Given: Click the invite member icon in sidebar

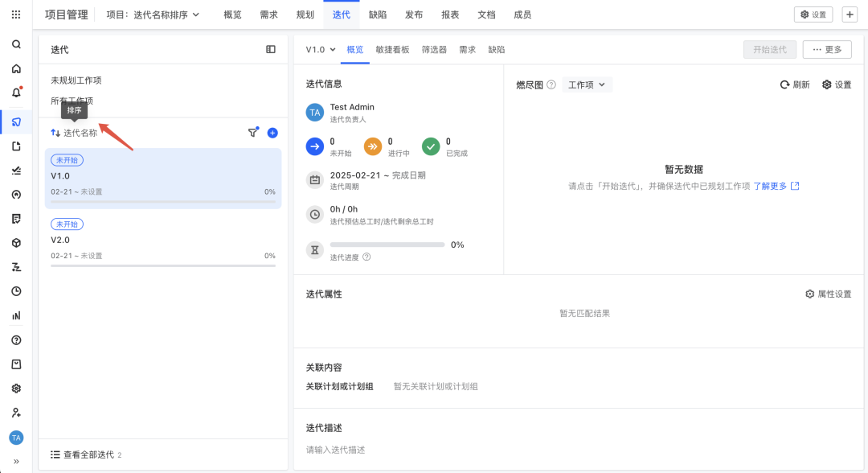Looking at the screenshot, I should pyautogui.click(x=16, y=413).
